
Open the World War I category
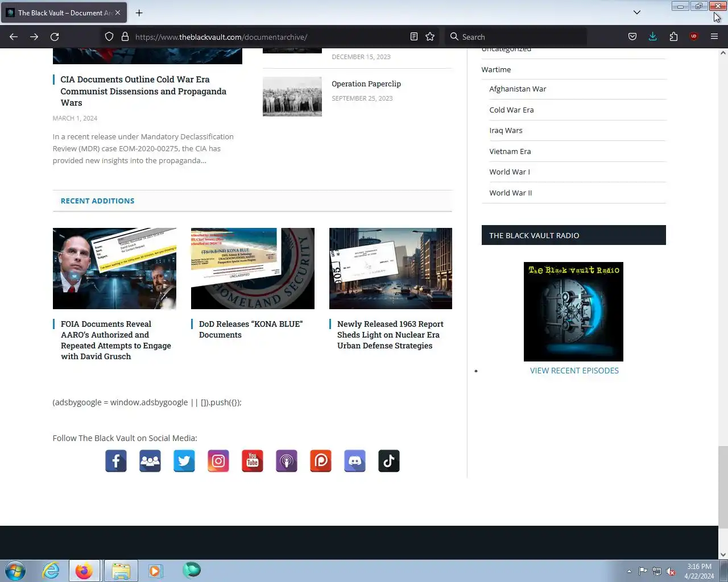click(509, 172)
